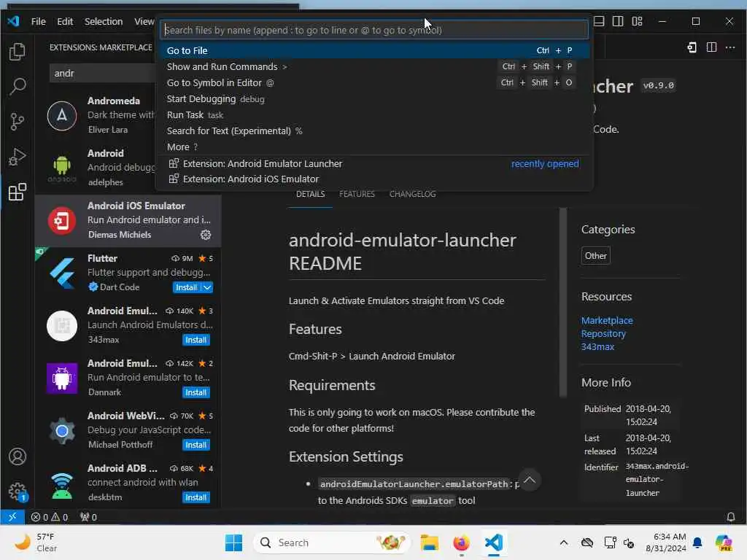This screenshot has width=747, height=560.
Task: Open the customize layout icon
Action: tap(637, 21)
